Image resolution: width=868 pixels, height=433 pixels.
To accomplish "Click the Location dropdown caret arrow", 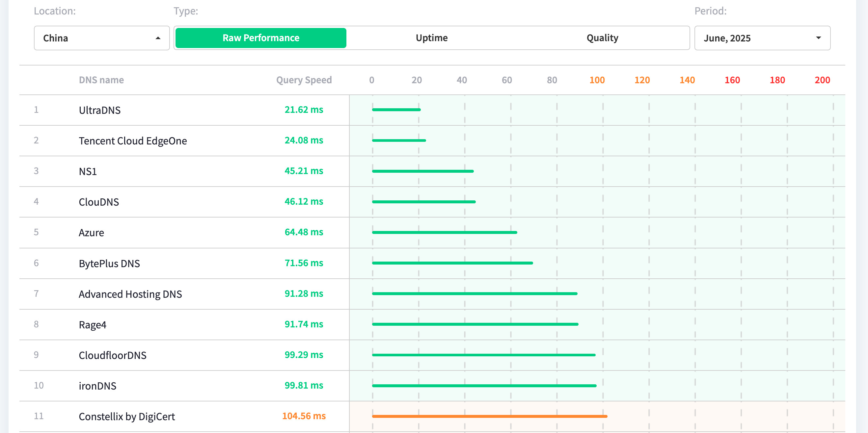I will tap(158, 38).
